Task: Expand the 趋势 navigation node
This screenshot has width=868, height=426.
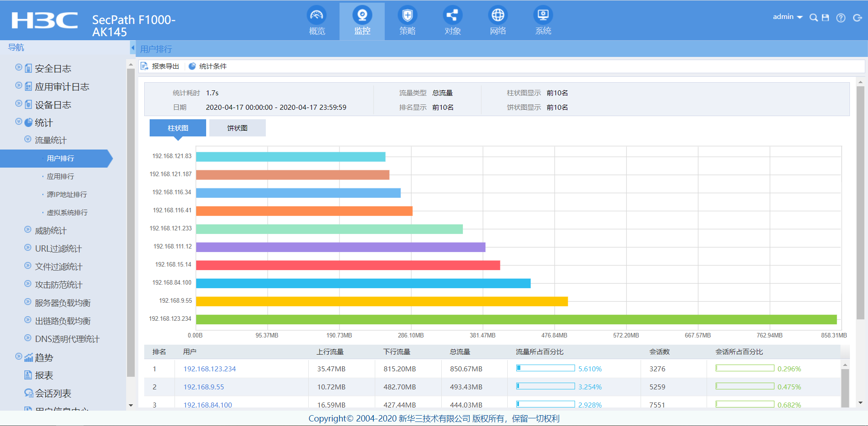Action: tap(19, 356)
